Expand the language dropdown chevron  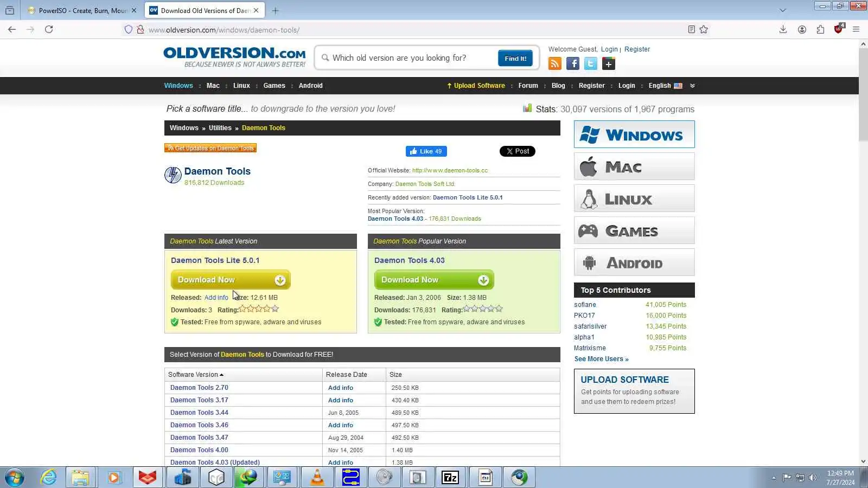[x=692, y=86]
